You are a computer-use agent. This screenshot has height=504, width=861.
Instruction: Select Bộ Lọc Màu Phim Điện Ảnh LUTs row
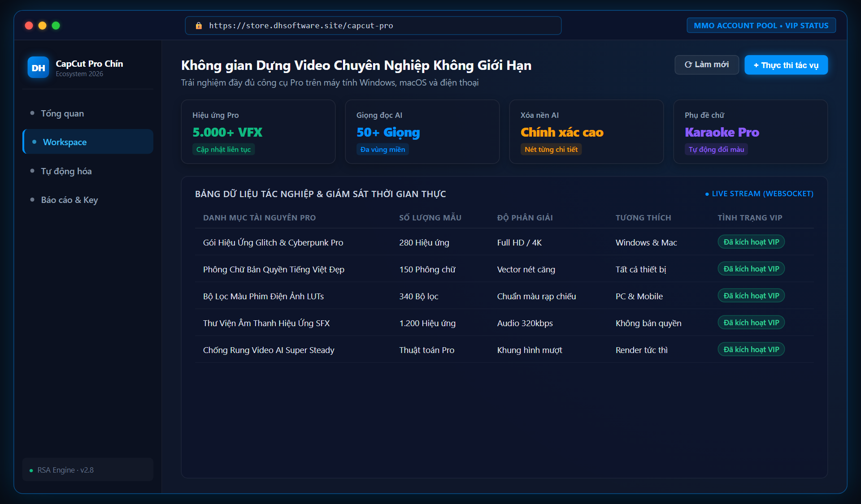click(504, 296)
